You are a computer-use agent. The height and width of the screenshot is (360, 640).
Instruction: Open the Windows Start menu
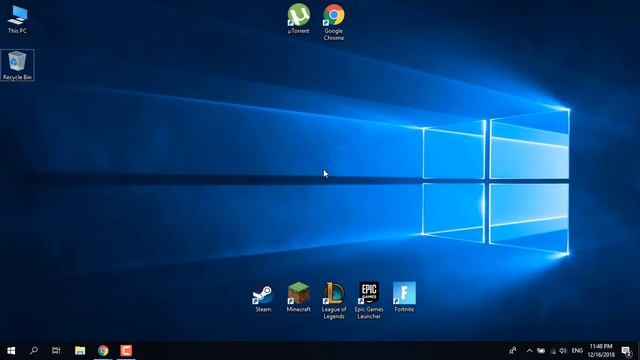11,351
